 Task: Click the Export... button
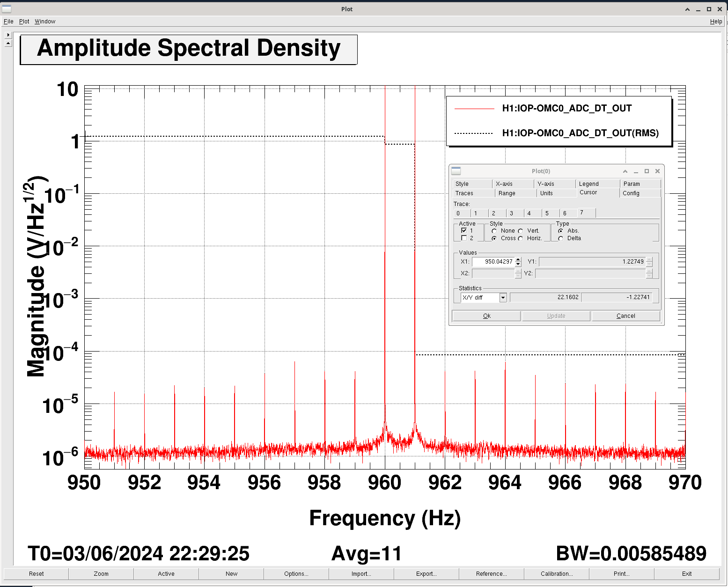click(426, 574)
